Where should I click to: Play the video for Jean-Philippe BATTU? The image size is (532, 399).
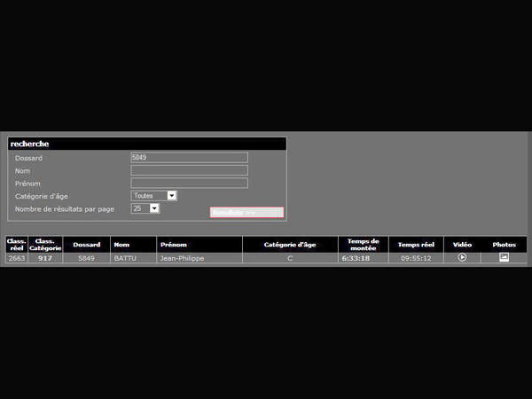(462, 258)
